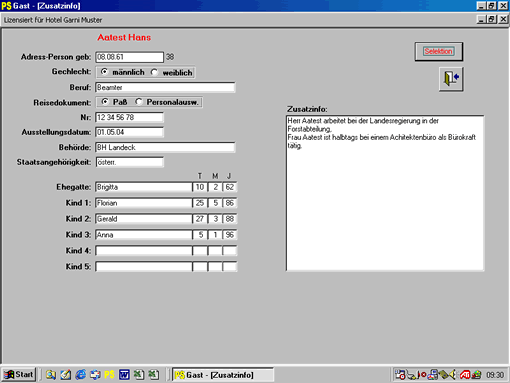Launch the second Excel quick launch icon
510x383 pixels.
pos(153,375)
